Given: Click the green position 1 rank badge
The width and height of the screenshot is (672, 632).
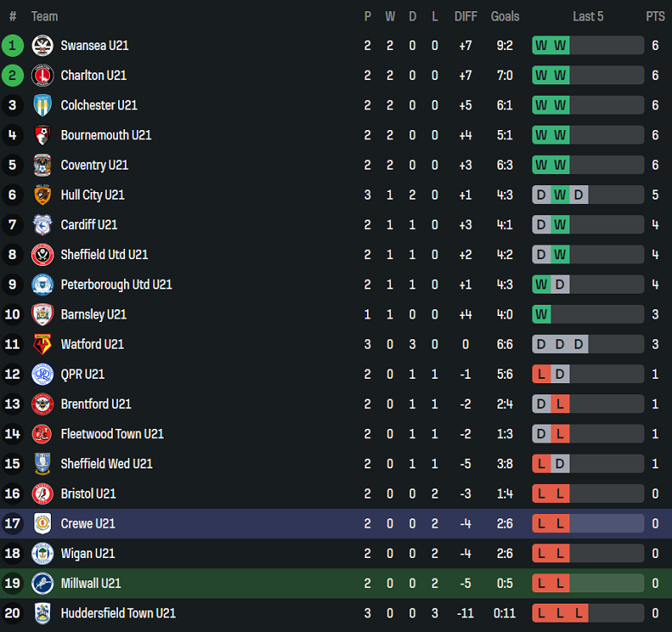Looking at the screenshot, I should point(13,46).
